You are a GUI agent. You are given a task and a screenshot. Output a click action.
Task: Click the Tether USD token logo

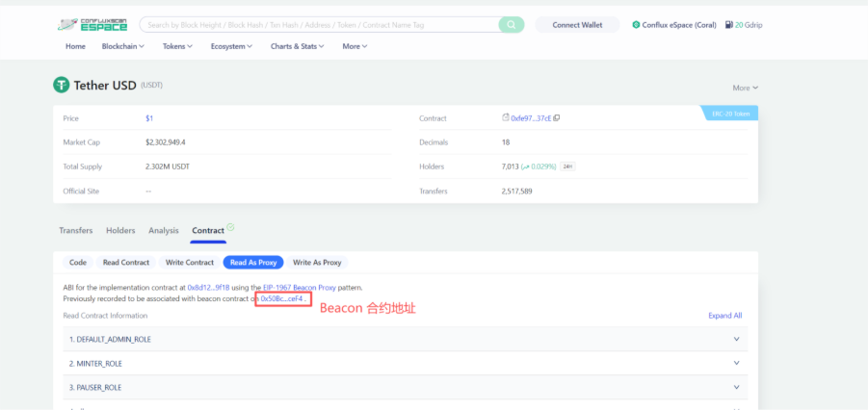coord(62,86)
